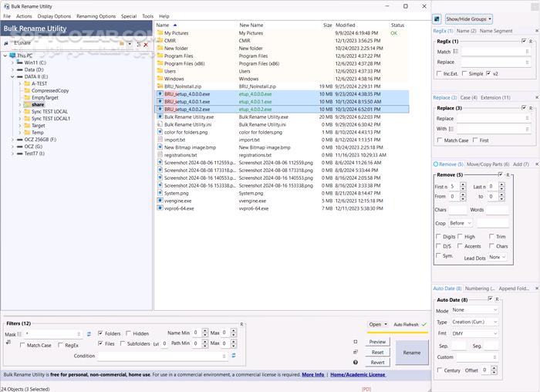Enable the Simple checkbox in RegEx
The image size is (540, 392).
tap(464, 73)
